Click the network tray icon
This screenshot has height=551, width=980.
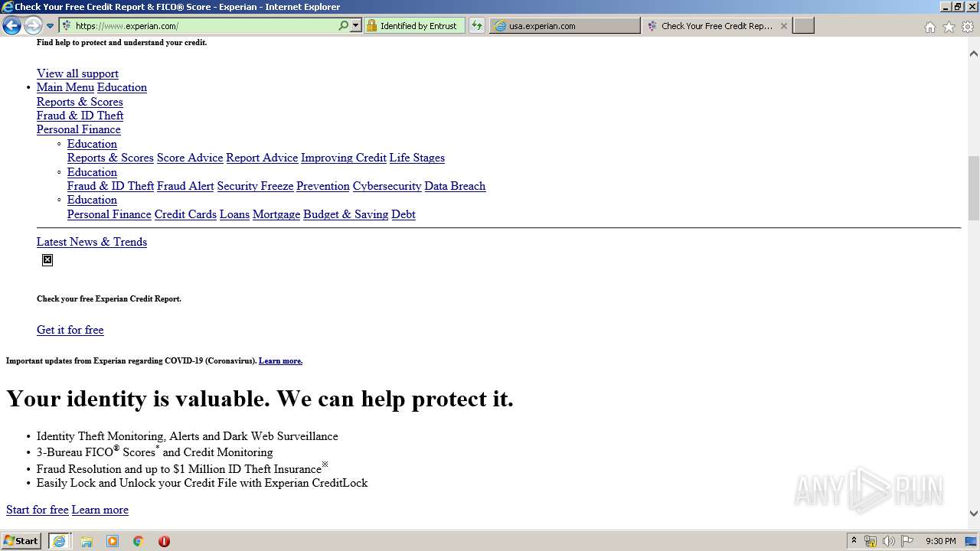click(871, 541)
